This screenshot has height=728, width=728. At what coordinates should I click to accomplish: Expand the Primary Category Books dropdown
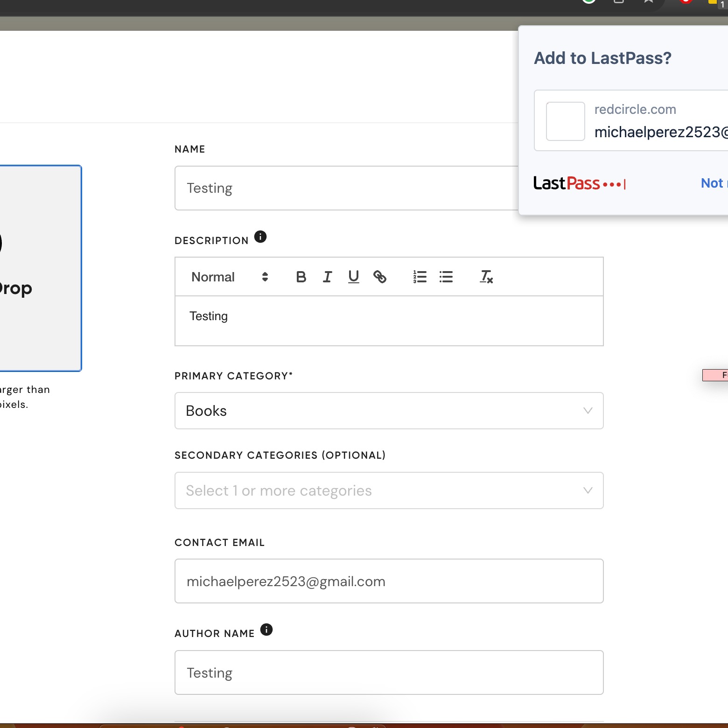389,411
